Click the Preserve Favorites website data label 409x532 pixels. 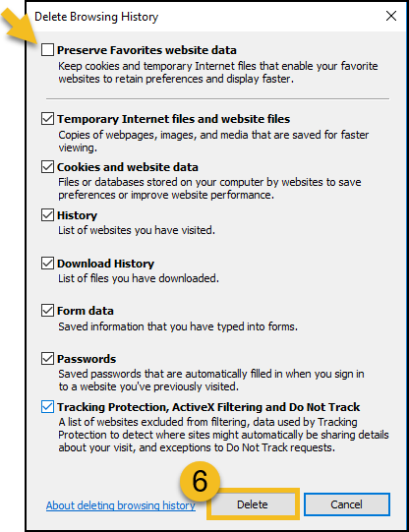tap(146, 50)
